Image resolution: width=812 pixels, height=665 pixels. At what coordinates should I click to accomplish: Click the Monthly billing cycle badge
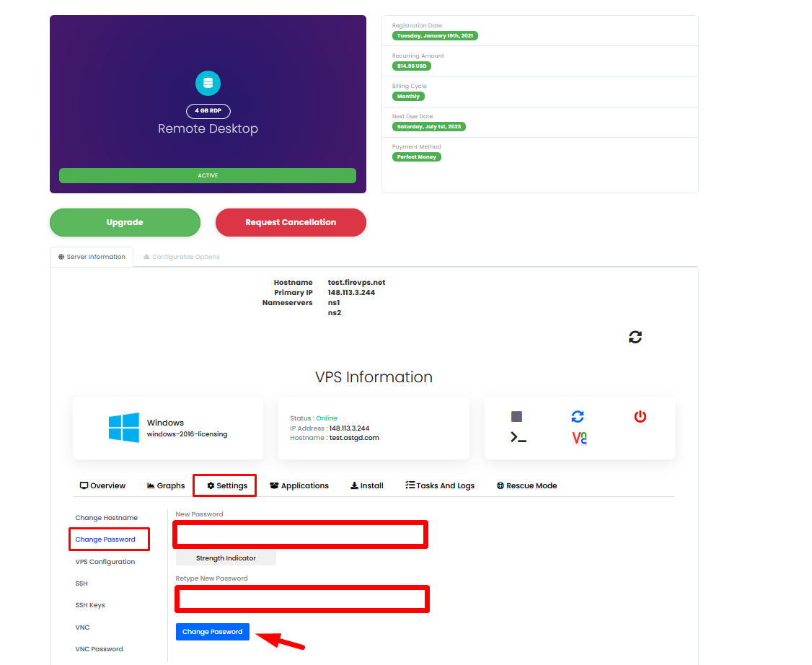click(408, 97)
